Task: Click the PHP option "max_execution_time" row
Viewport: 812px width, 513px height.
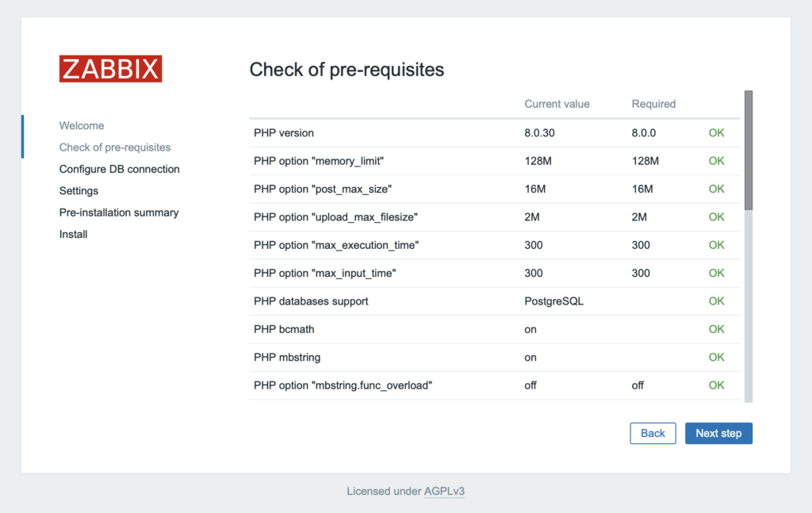Action: coord(336,245)
